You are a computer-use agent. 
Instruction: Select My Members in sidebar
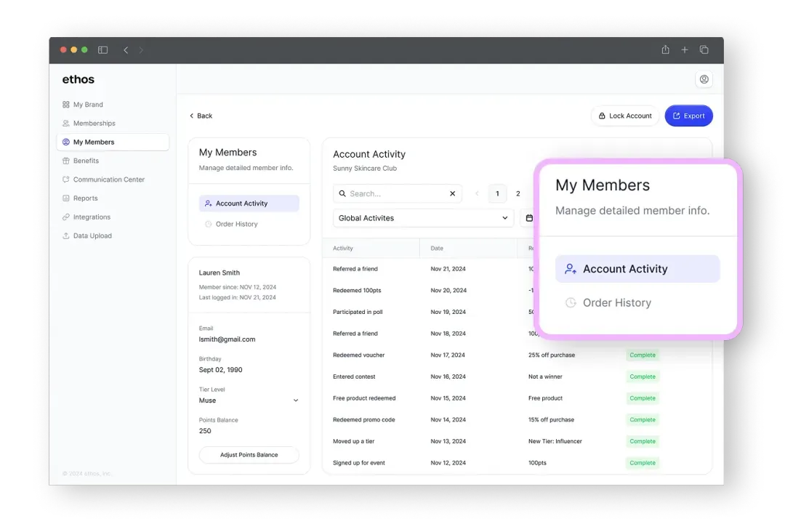point(113,142)
